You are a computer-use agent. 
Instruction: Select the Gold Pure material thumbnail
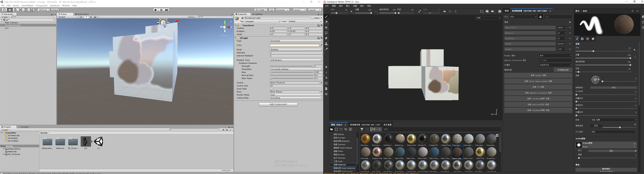click(480, 152)
